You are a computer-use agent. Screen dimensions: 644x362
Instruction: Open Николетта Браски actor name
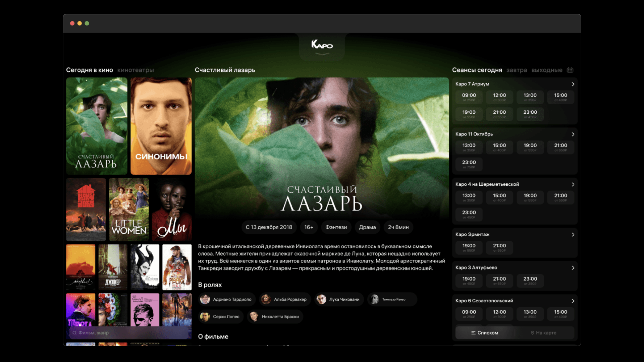pos(280,316)
